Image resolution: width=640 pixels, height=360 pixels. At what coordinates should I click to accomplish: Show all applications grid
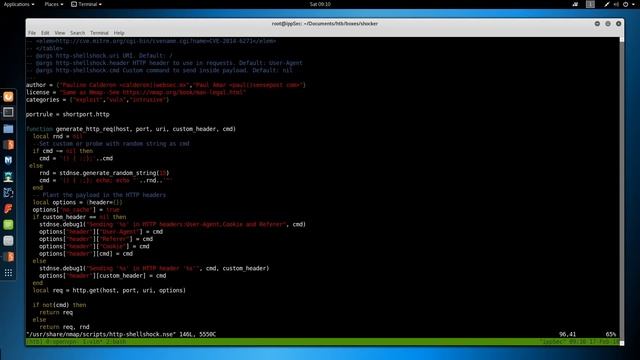click(x=8, y=273)
